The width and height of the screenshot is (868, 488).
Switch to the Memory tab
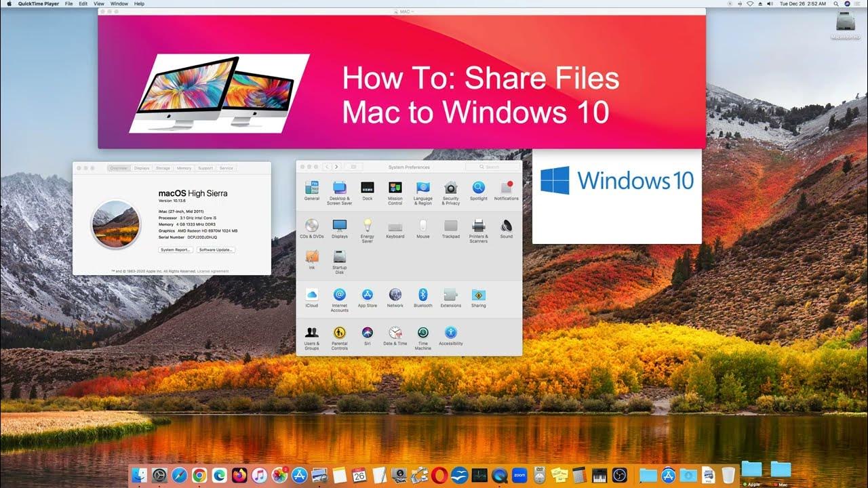184,168
